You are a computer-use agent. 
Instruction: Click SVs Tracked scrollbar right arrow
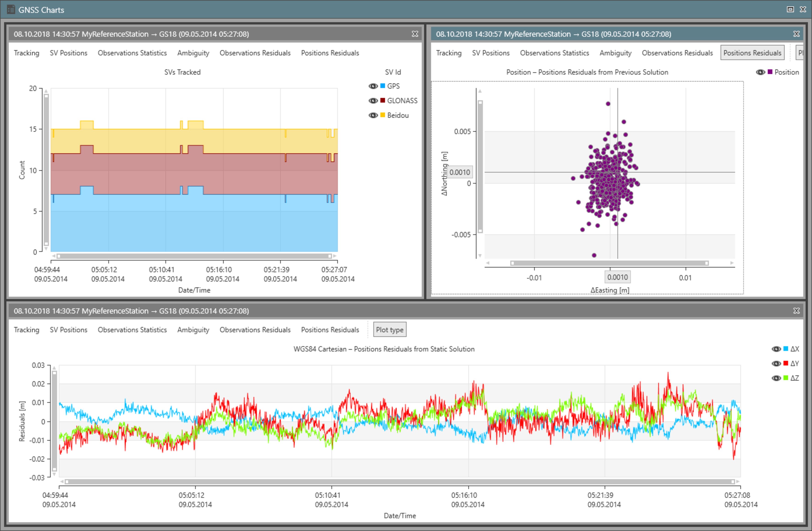pos(335,256)
